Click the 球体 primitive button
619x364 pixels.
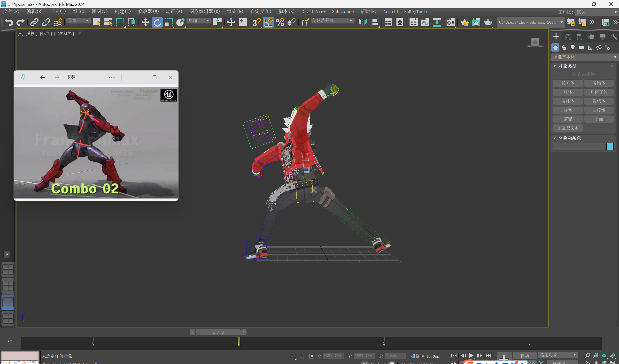click(x=568, y=92)
